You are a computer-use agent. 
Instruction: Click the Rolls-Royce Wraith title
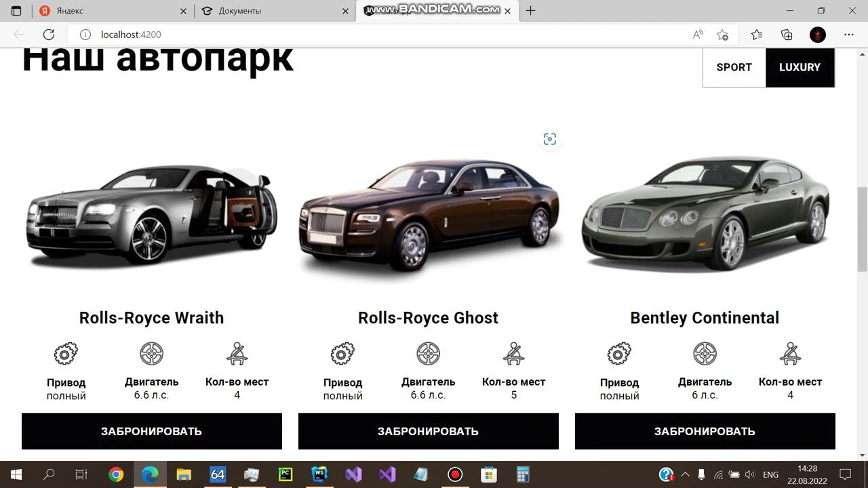[x=151, y=318]
